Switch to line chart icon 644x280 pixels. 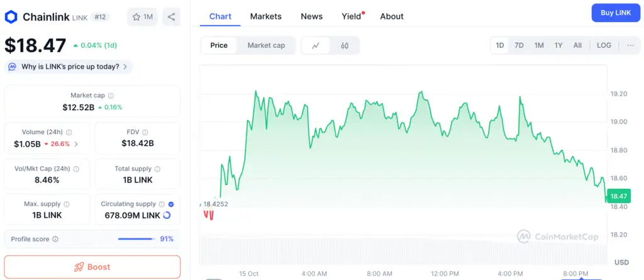pyautogui.click(x=316, y=45)
